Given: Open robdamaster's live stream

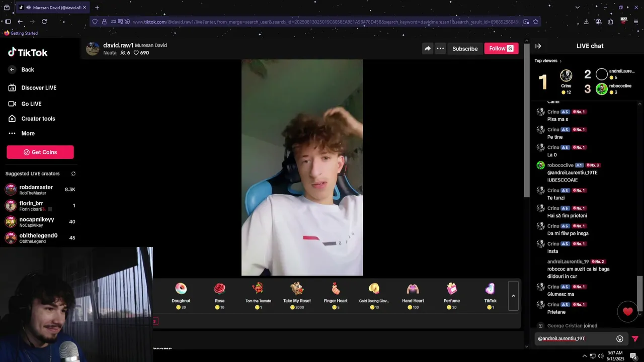Looking at the screenshot, I should [40, 190].
